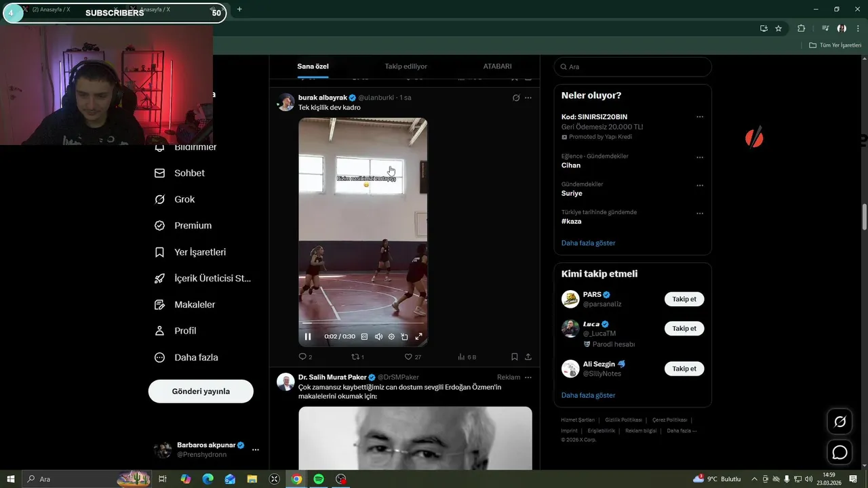Open Chrome three-dot menu

point(857,28)
